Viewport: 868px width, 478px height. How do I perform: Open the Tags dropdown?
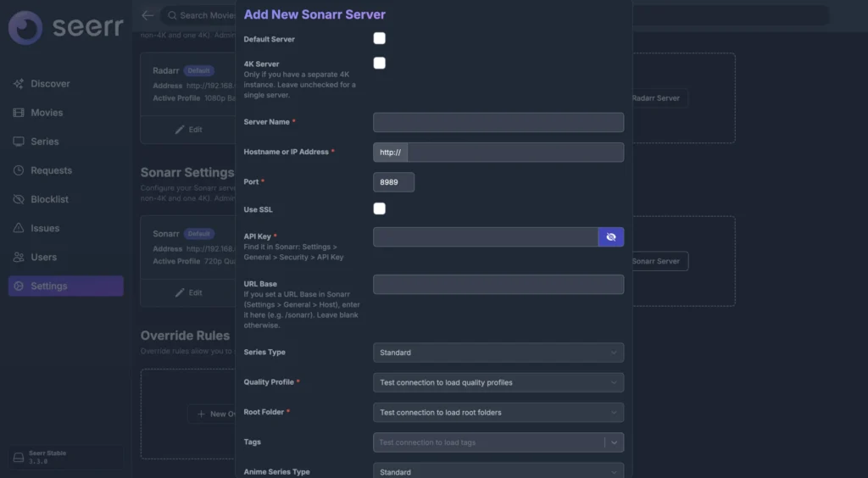point(498,442)
